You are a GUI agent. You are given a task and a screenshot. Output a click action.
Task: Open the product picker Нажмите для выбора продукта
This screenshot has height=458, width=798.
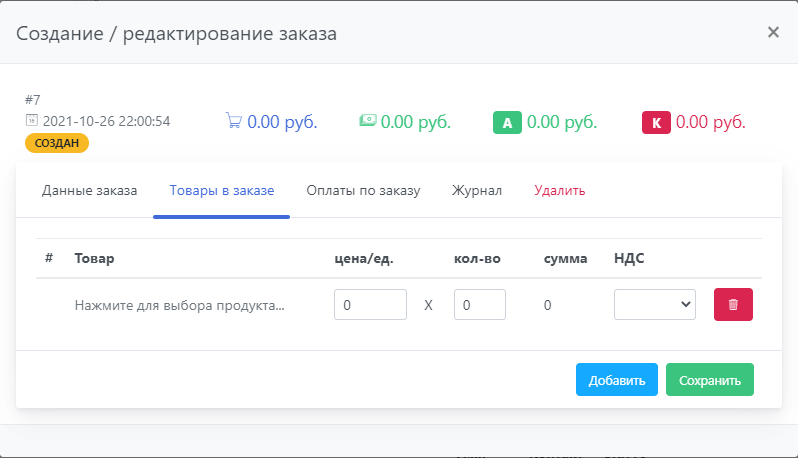click(180, 305)
